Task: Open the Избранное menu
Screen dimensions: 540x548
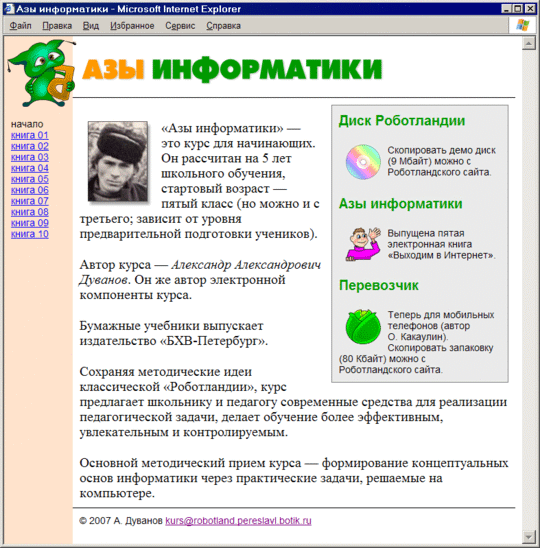Action: coord(132,26)
